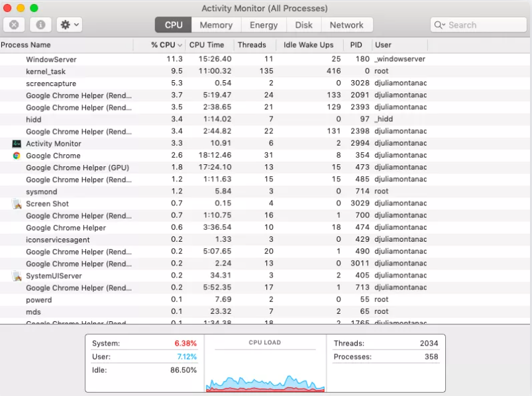The image size is (532, 396).
Task: Click the SystemUIServer process icon
Action: point(17,276)
